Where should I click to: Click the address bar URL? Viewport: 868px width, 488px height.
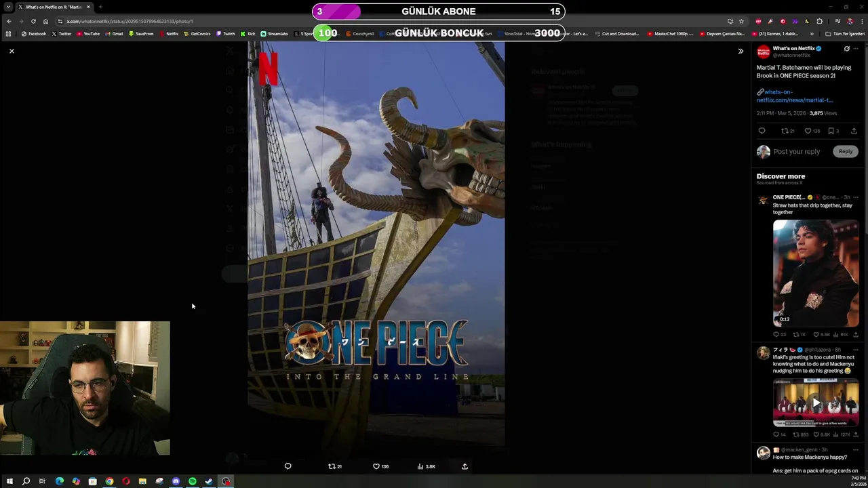click(x=130, y=21)
